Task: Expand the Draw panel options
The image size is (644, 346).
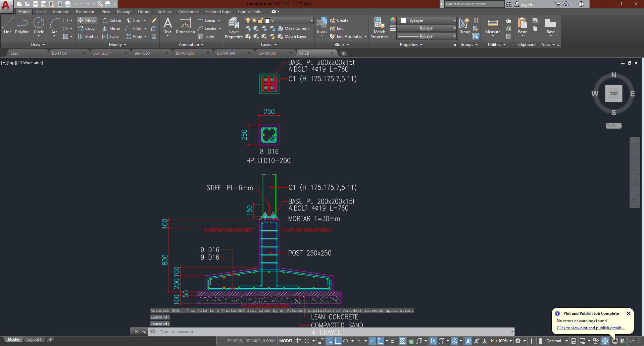Action: [38, 45]
